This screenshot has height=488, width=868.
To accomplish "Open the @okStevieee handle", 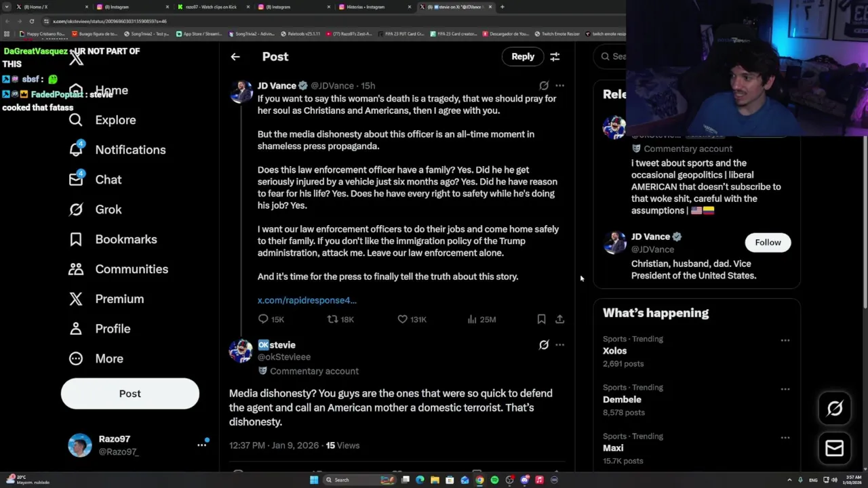I will pos(284,357).
